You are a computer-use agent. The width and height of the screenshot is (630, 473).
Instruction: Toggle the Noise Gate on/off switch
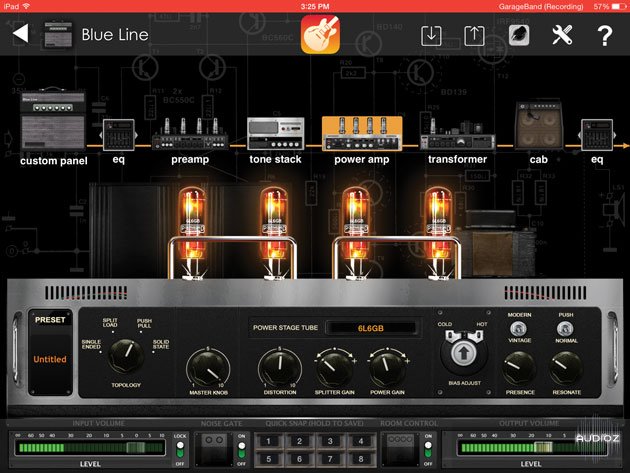click(x=241, y=450)
